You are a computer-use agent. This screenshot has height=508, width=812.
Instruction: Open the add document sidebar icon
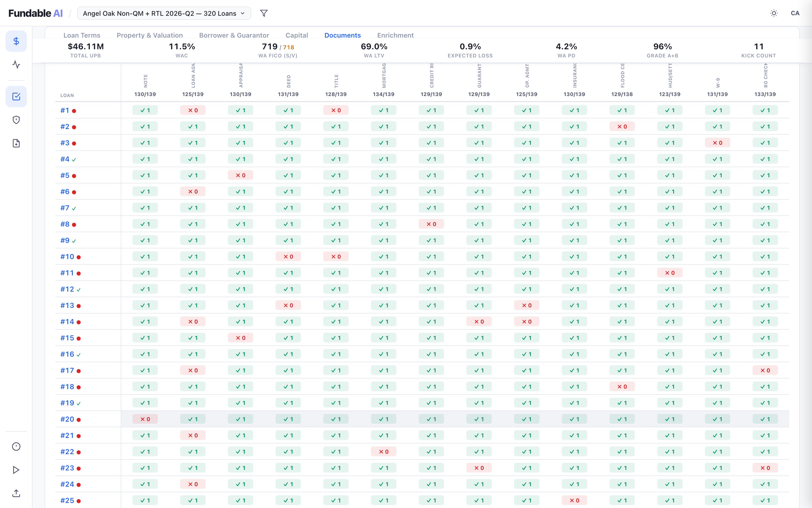(16, 144)
